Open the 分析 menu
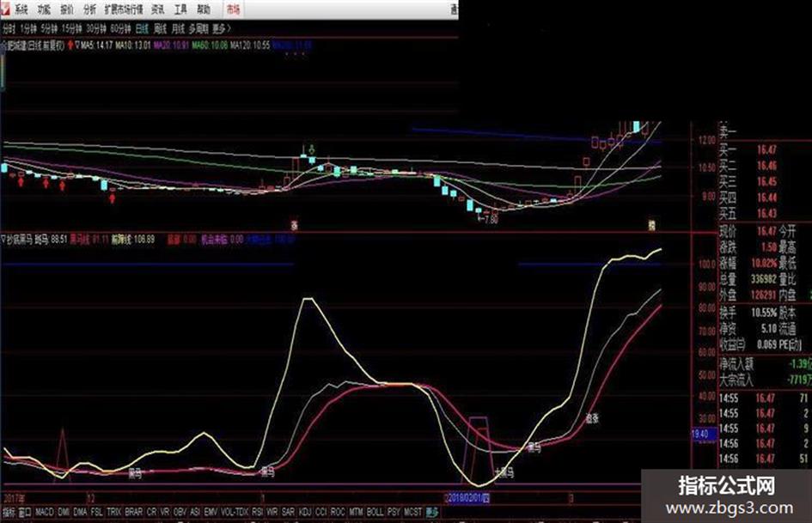This screenshot has height=523, width=812. pyautogui.click(x=89, y=9)
